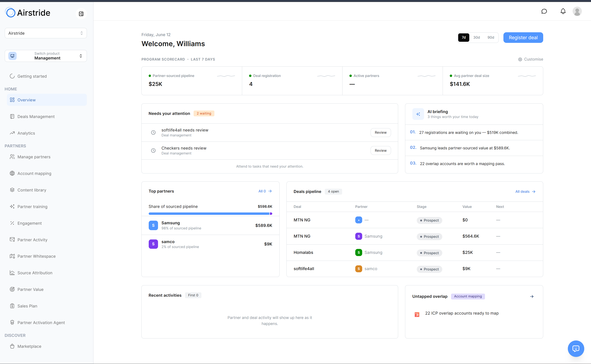Open Partner Value
Screen dimensions: 591x364
tap(47, 289)
